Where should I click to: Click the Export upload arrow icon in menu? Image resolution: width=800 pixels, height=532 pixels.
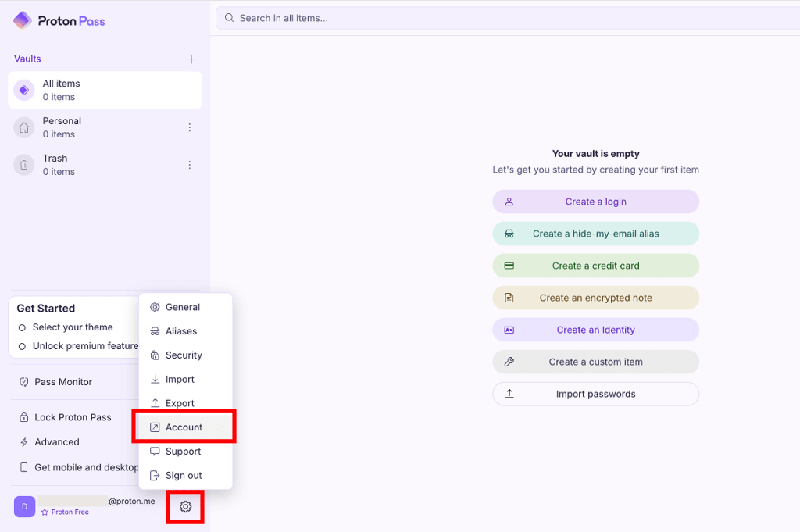coord(155,403)
